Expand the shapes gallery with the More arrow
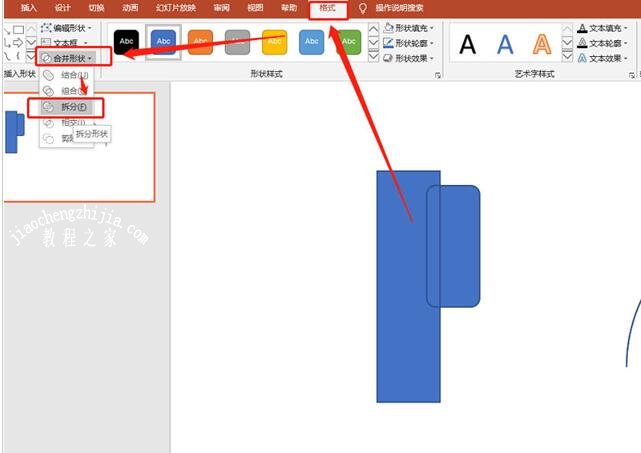The width and height of the screenshot is (641, 453). pos(31,55)
